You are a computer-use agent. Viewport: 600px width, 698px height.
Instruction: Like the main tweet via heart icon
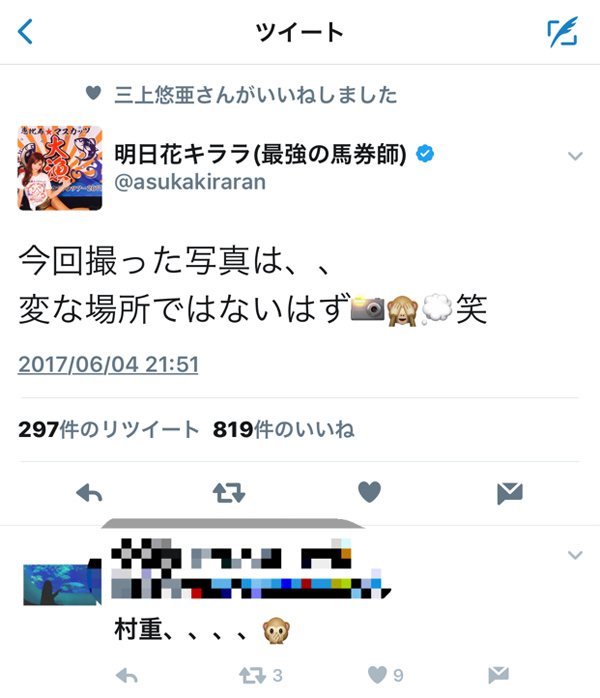coord(369,492)
